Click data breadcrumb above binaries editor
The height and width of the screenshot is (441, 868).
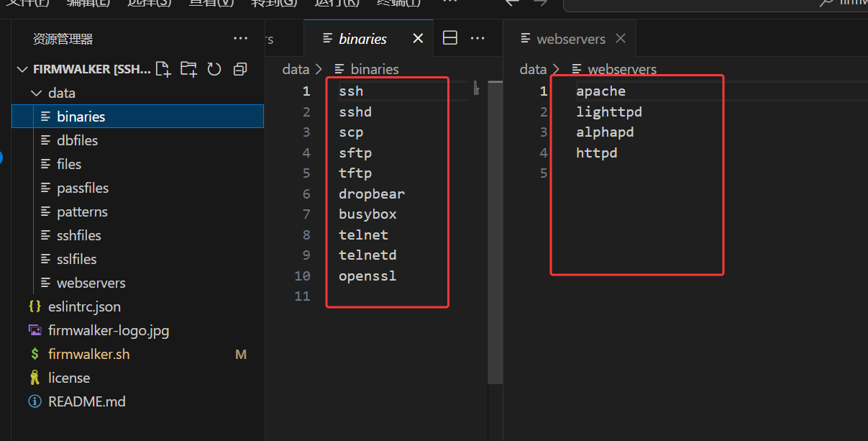(295, 69)
